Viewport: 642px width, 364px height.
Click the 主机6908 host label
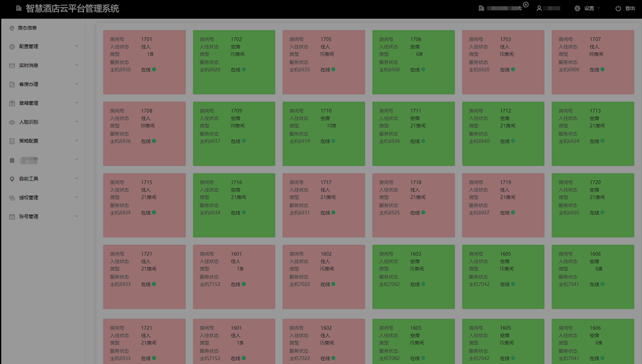tap(389, 70)
